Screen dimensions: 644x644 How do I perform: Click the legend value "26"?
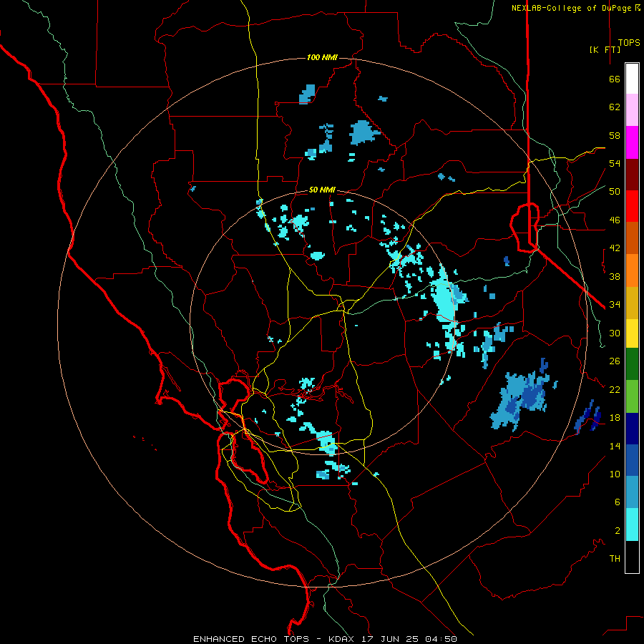pos(615,361)
